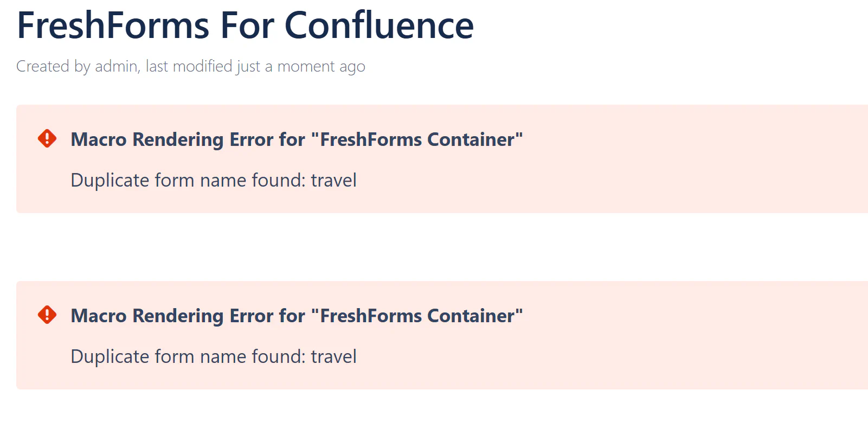
Task: Open the "FreshForms For Confluence" page title
Action: (x=245, y=25)
